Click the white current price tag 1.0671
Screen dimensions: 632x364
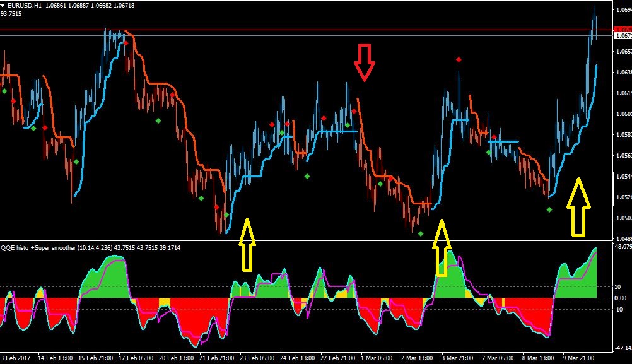click(x=623, y=36)
